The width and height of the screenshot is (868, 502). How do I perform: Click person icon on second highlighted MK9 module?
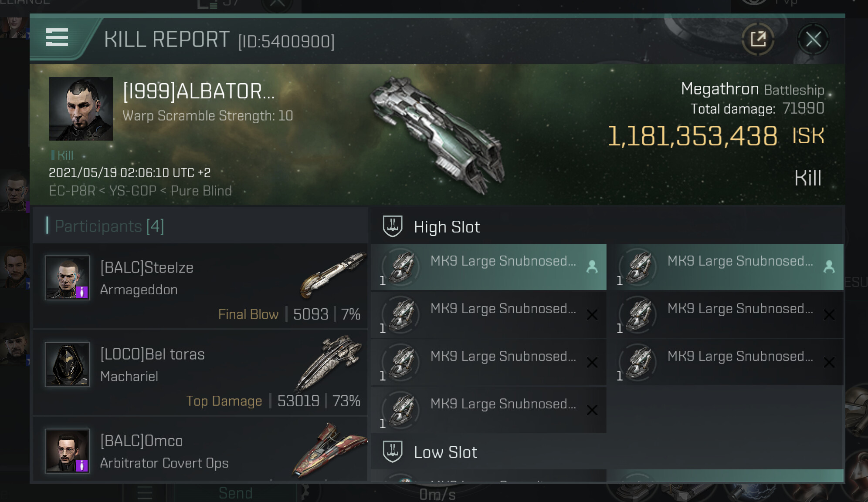tap(829, 267)
